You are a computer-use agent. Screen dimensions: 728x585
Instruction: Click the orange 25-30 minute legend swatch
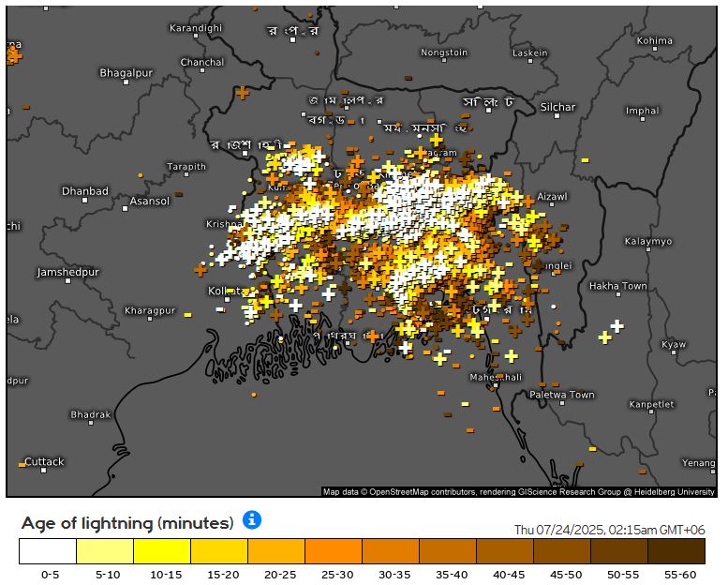(x=333, y=550)
